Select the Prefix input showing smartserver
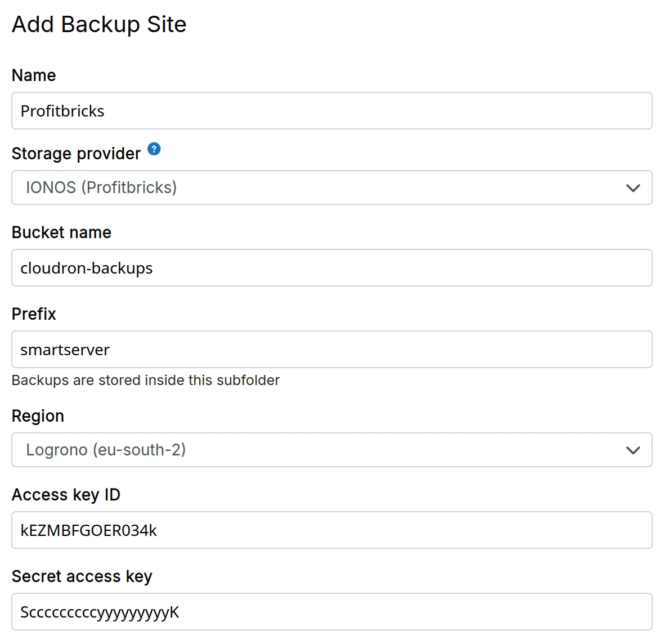Viewport: 664px width, 644px height. click(x=332, y=350)
